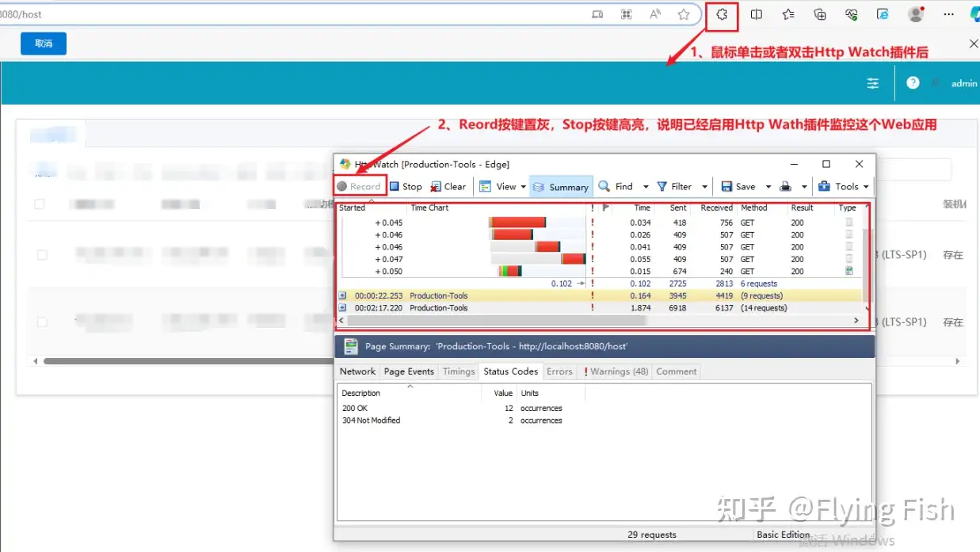The image size is (980, 552).
Task: Open the web app settings sliders icon
Action: coord(873,83)
